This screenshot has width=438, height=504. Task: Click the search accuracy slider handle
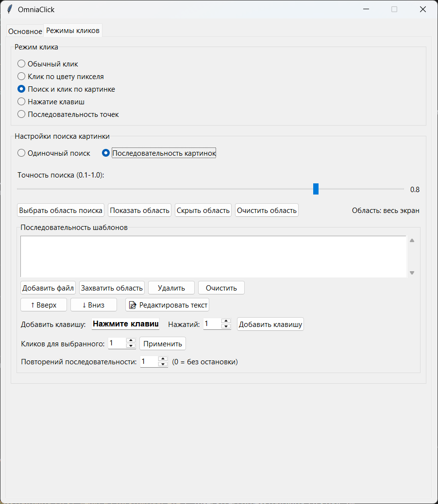(316, 189)
